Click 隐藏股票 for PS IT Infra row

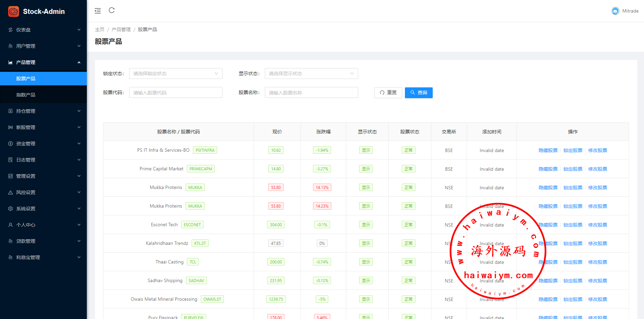coord(548,150)
